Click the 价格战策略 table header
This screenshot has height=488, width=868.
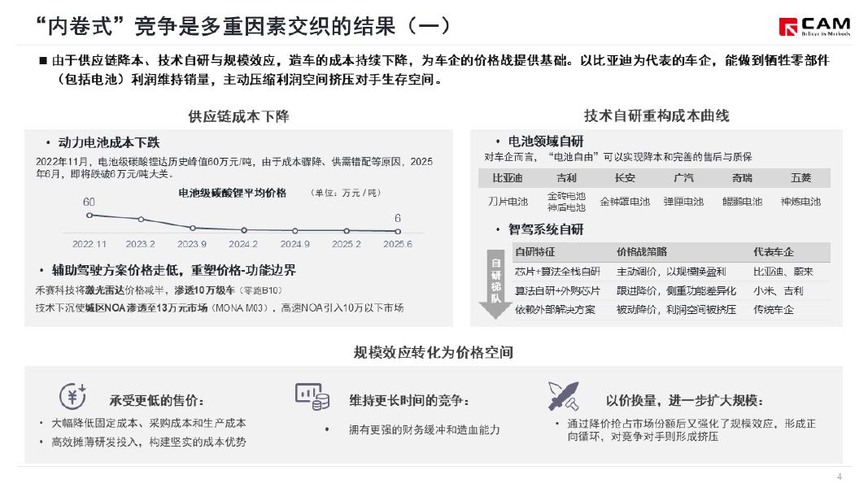click(642, 252)
